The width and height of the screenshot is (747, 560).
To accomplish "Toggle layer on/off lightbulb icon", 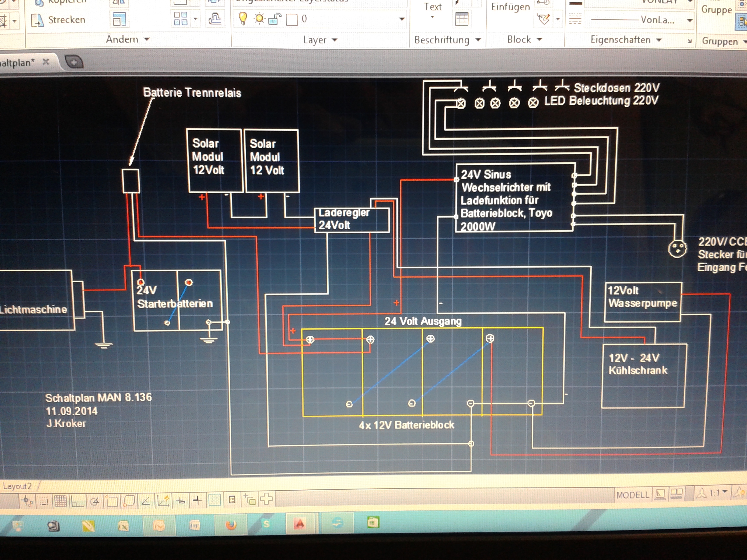I will 243,19.
